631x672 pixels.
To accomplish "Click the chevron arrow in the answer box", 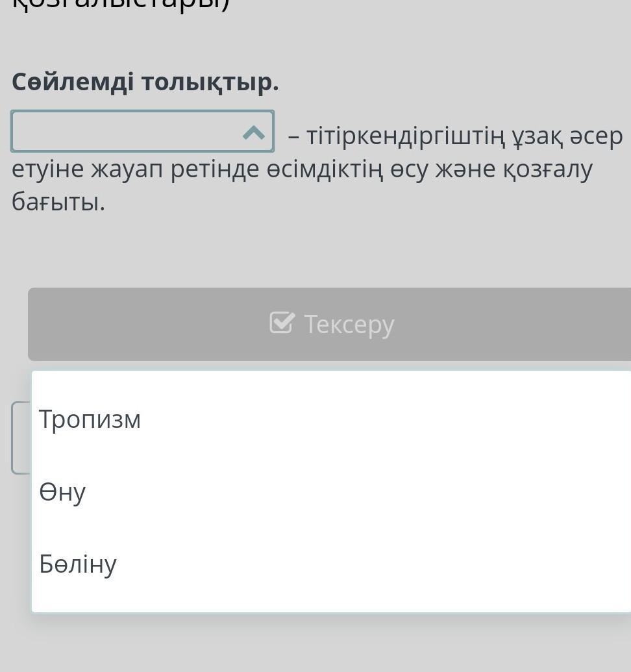I will [254, 133].
